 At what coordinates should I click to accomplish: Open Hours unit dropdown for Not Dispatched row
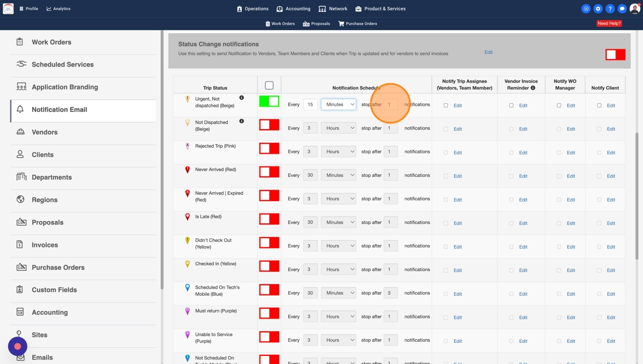point(339,128)
